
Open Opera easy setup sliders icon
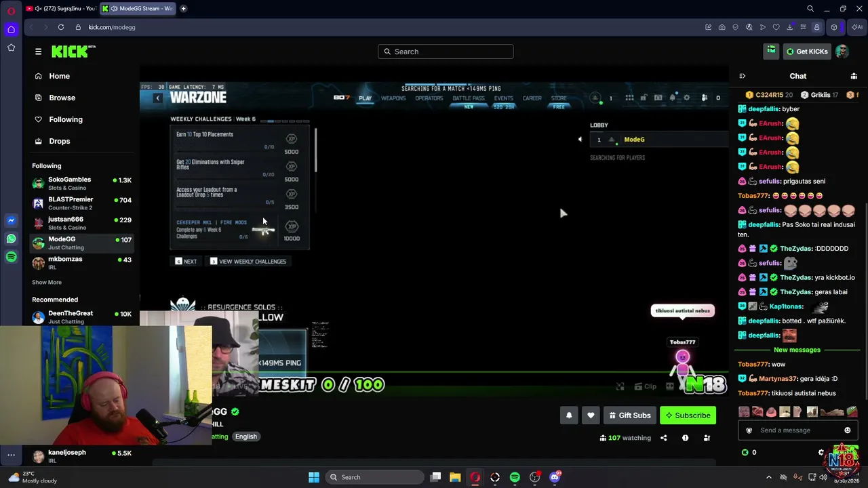point(803,27)
